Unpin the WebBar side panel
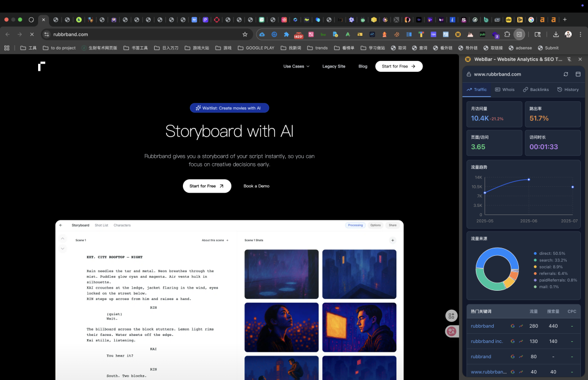 pos(569,59)
